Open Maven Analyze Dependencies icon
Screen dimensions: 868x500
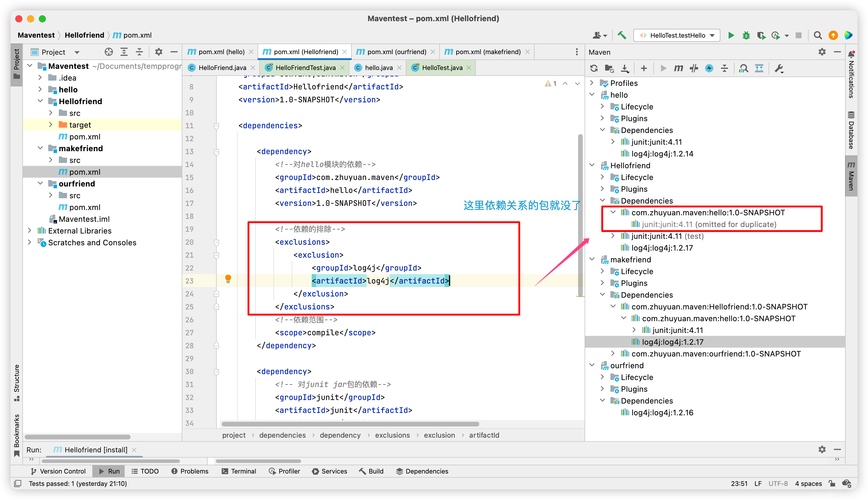coord(743,68)
